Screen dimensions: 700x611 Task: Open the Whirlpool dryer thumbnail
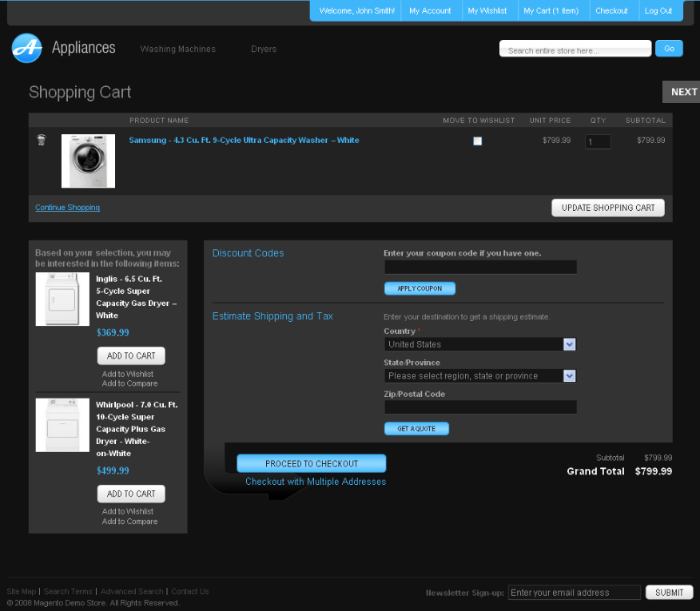(x=62, y=425)
